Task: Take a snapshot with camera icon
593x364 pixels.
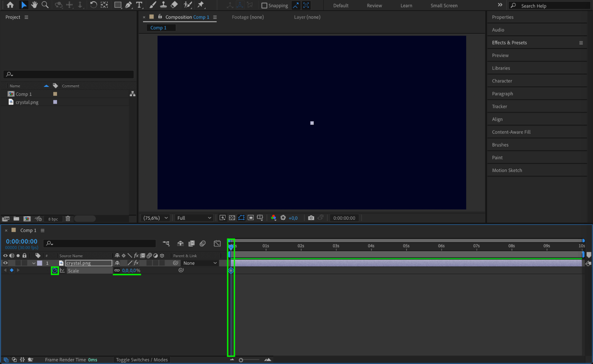Action: tap(311, 218)
